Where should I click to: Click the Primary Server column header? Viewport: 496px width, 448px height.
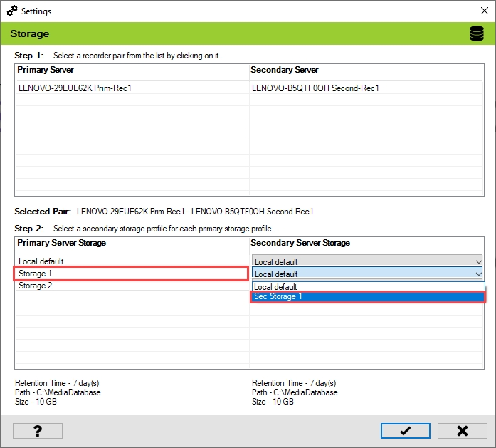pyautogui.click(x=46, y=70)
